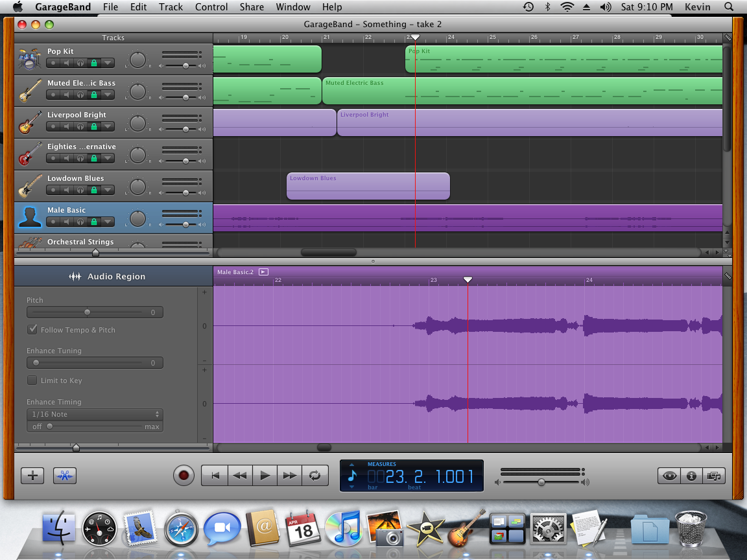Launch iTunes from the Dock

point(344,528)
